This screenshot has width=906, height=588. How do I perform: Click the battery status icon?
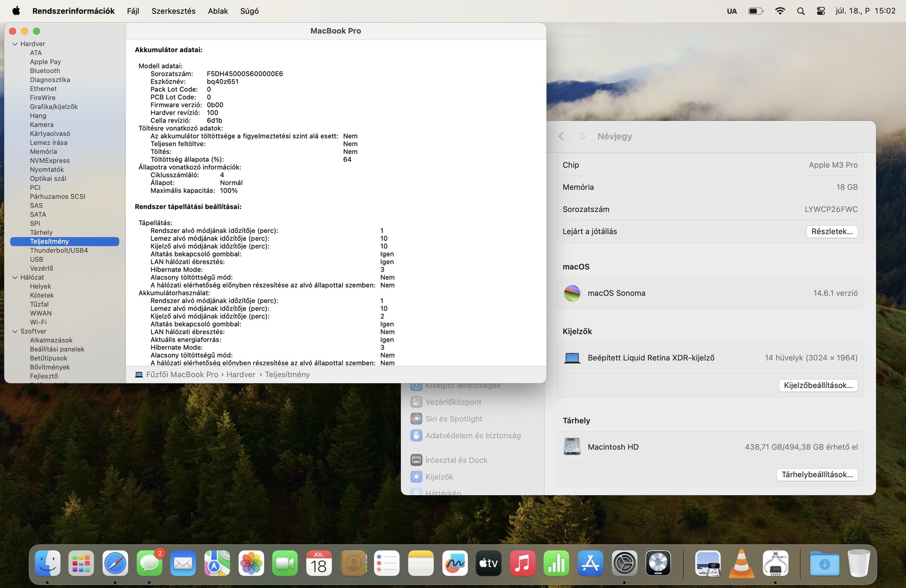click(x=756, y=11)
